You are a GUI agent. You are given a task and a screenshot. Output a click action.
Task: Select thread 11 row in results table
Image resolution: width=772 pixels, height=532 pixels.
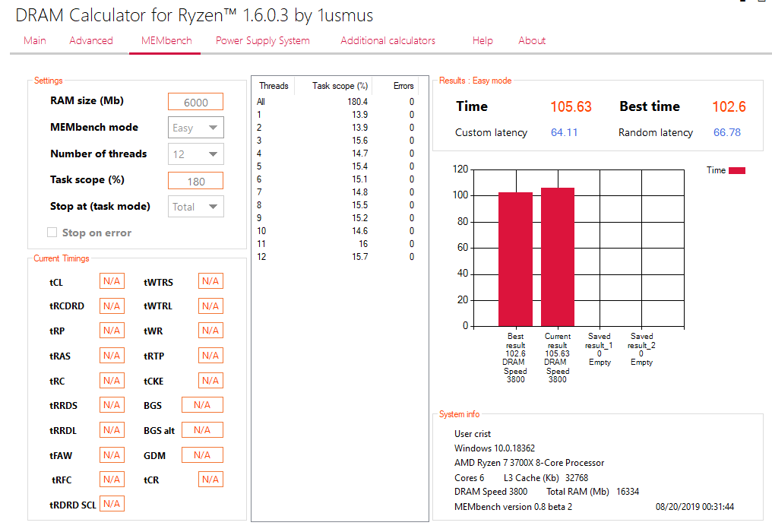tap(335, 244)
